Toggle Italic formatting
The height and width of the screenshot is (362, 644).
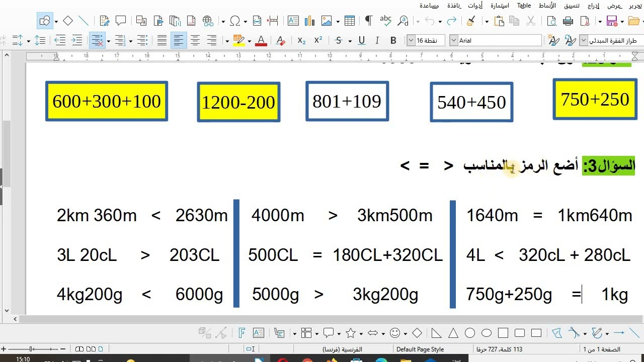click(x=377, y=41)
